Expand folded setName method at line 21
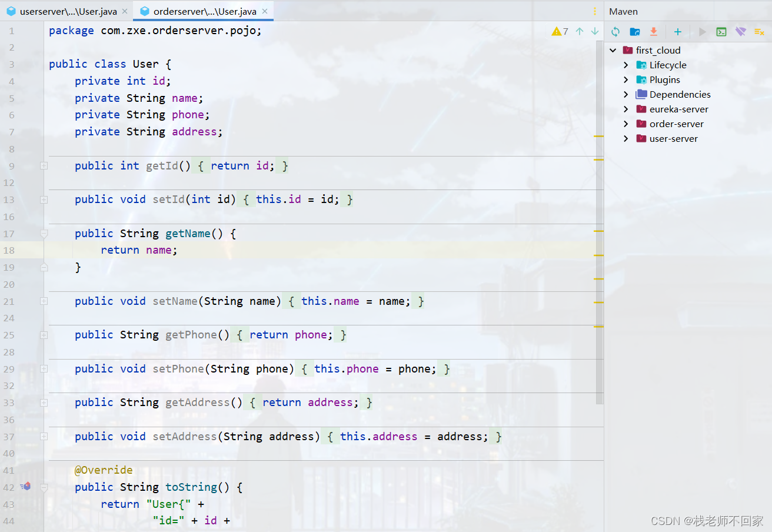The image size is (772, 532). tap(44, 301)
